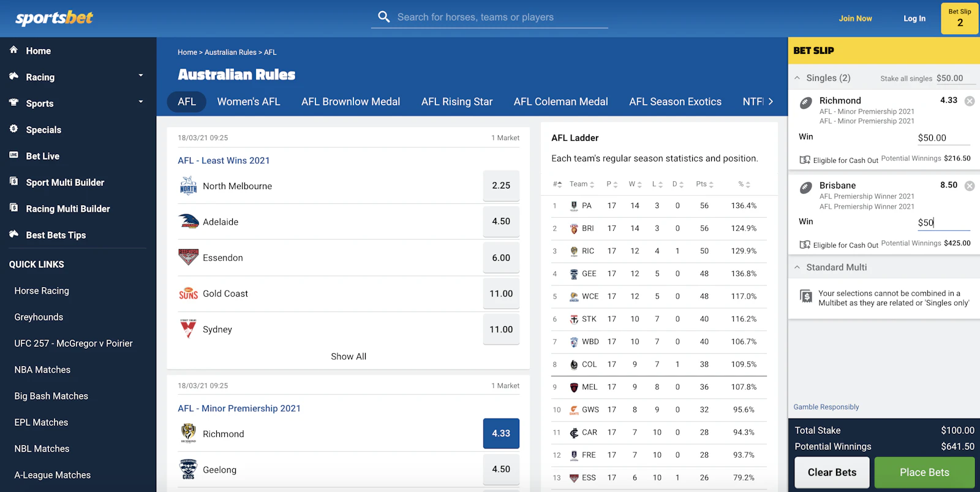This screenshot has height=492, width=980.
Task: Remove Brisbane bet from bet slip
Action: (970, 186)
